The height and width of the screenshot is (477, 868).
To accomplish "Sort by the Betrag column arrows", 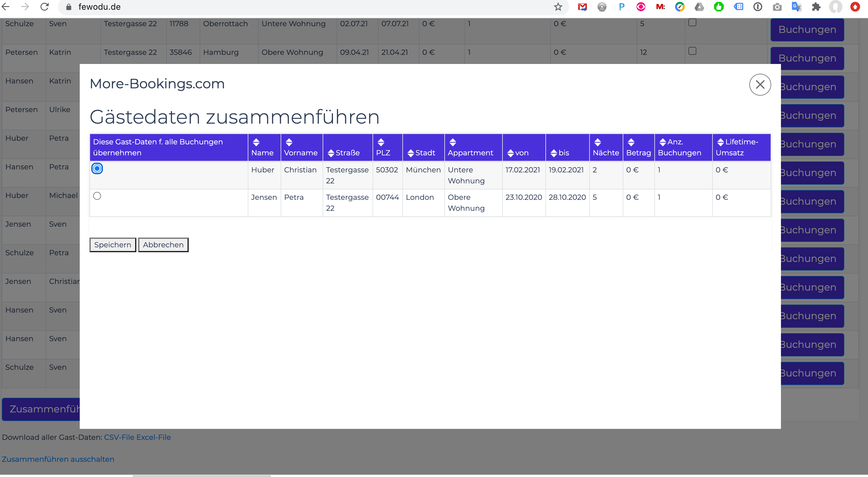I will [631, 142].
